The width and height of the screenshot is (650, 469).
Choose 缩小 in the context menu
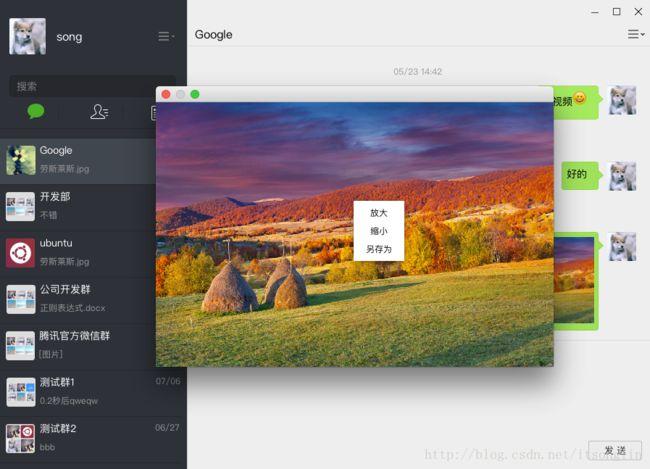378,231
